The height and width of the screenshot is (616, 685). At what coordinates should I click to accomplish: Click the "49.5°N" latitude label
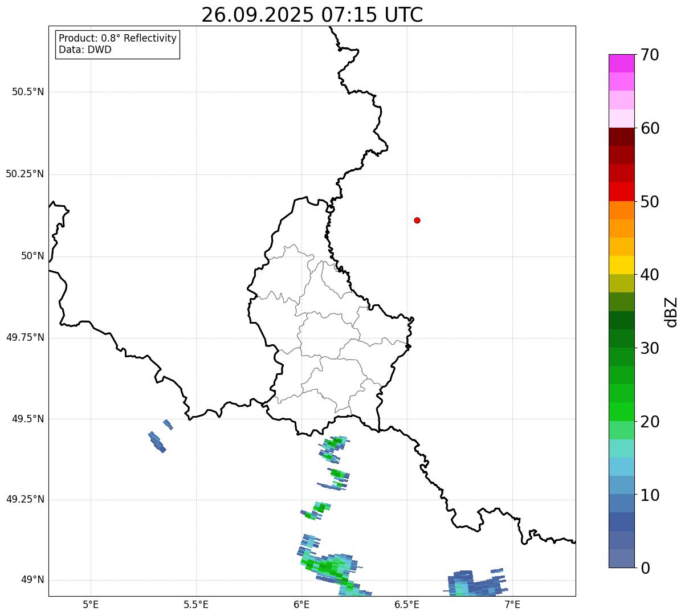pyautogui.click(x=28, y=419)
